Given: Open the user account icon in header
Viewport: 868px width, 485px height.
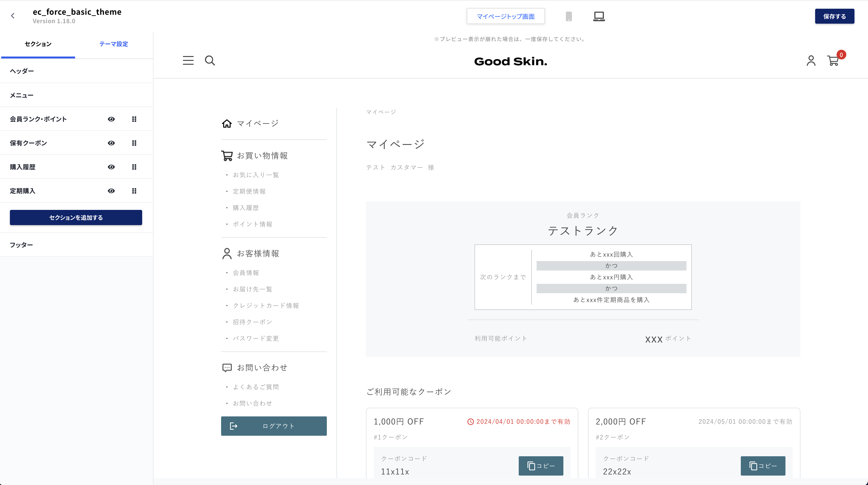Looking at the screenshot, I should [x=811, y=61].
